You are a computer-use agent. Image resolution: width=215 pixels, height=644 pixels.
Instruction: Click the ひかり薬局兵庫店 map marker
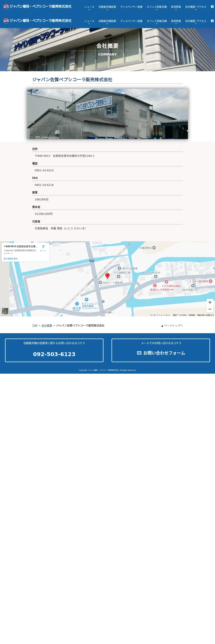(x=166, y=282)
